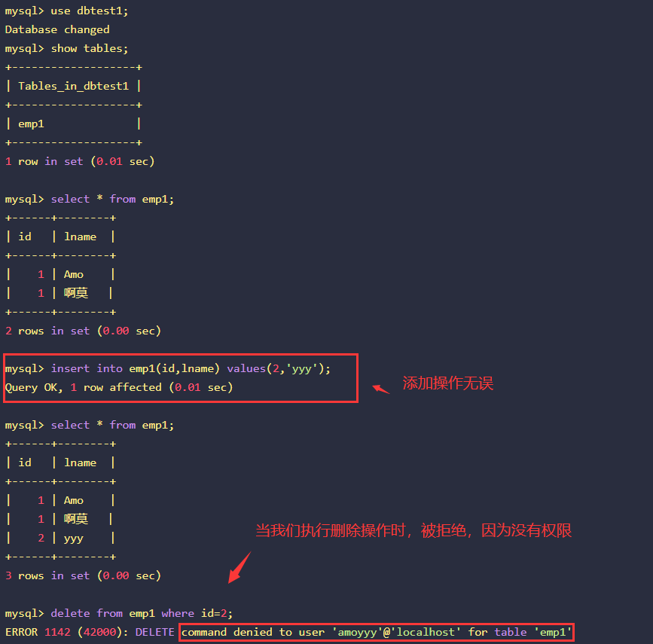Click the 'lname' header in the first result table
This screenshot has height=644, width=653.
point(80,237)
